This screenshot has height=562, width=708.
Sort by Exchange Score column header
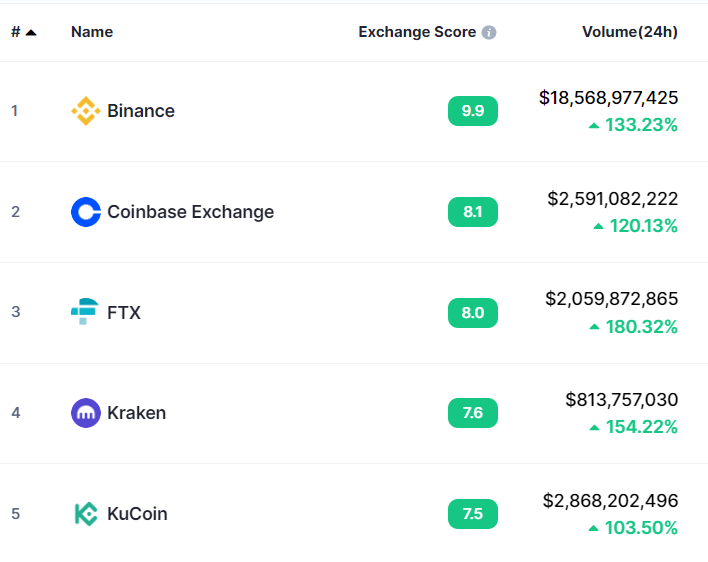coord(417,32)
